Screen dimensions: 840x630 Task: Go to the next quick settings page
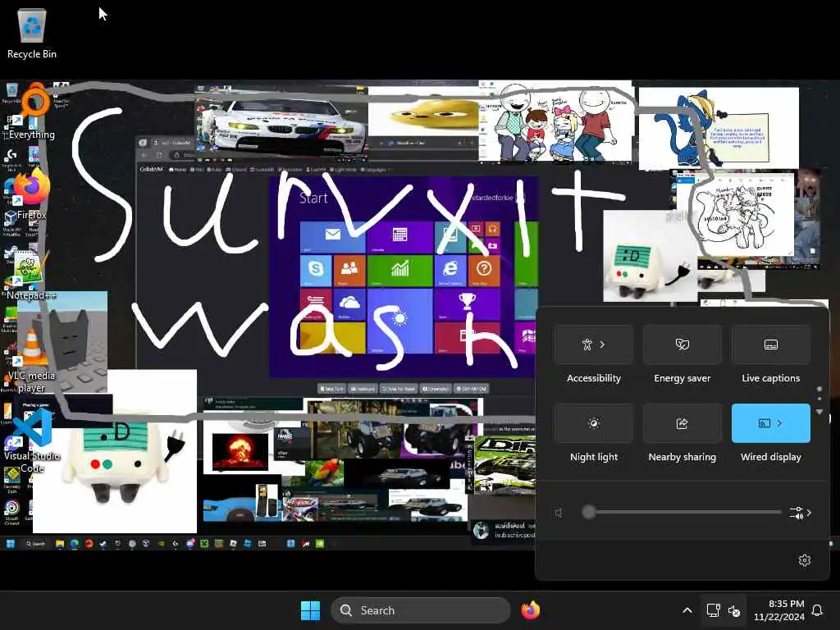coord(819,412)
